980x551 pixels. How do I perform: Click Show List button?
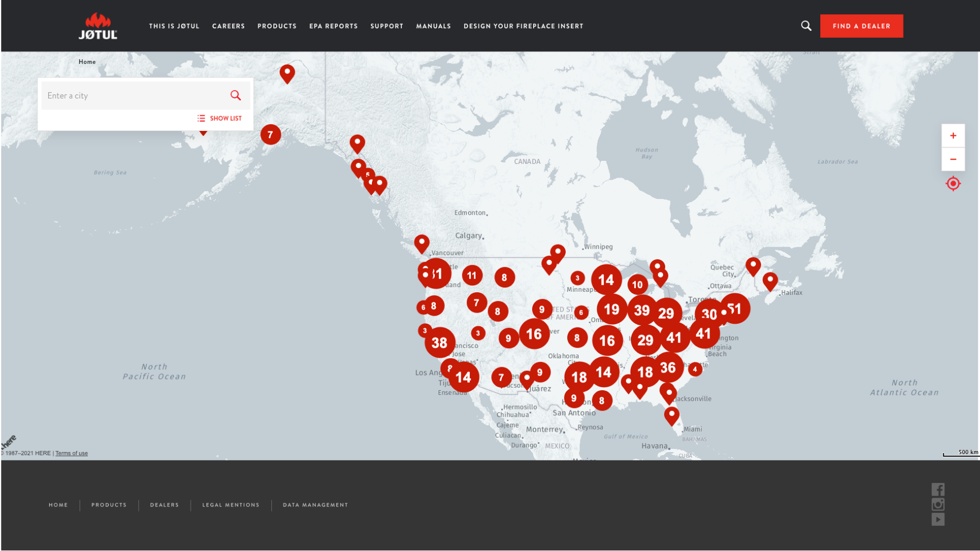point(219,118)
